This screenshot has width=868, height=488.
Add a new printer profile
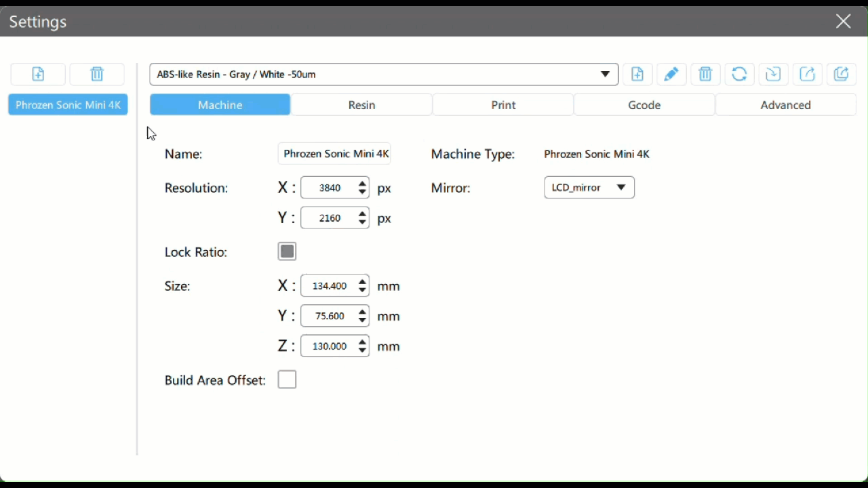38,74
